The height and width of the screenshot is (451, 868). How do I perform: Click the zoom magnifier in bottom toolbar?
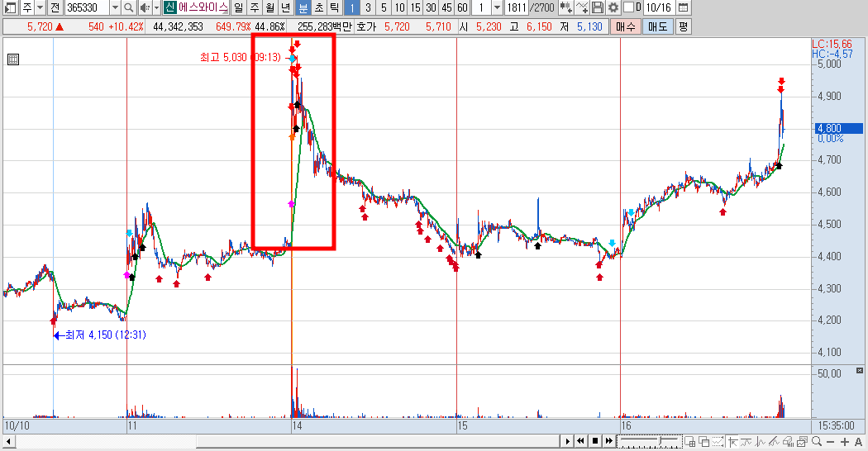pyautogui.click(x=817, y=441)
